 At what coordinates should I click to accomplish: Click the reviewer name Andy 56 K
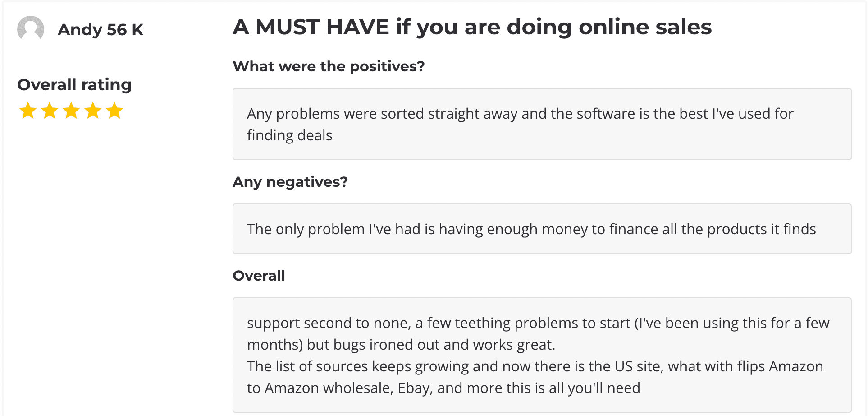101,30
